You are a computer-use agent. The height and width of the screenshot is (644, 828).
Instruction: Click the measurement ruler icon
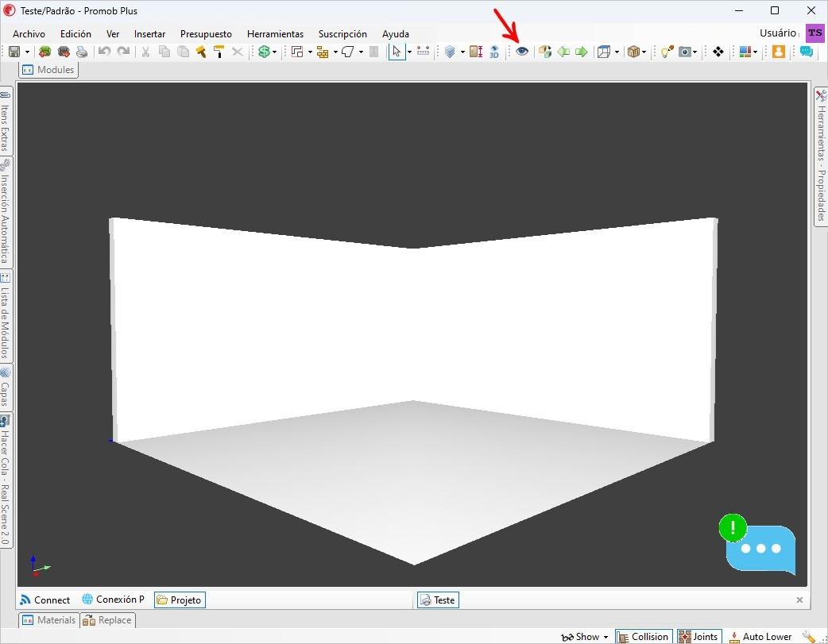(x=423, y=51)
